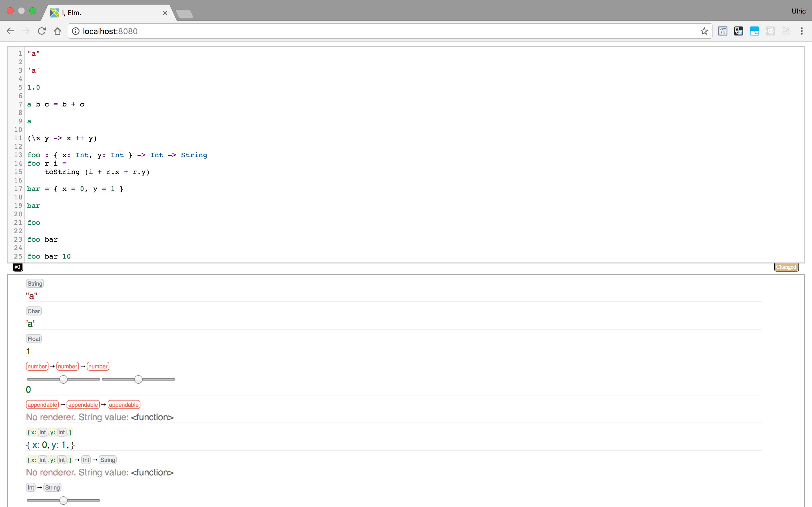Click the browser settings menu icon
Image resolution: width=812 pixels, height=507 pixels.
(802, 31)
